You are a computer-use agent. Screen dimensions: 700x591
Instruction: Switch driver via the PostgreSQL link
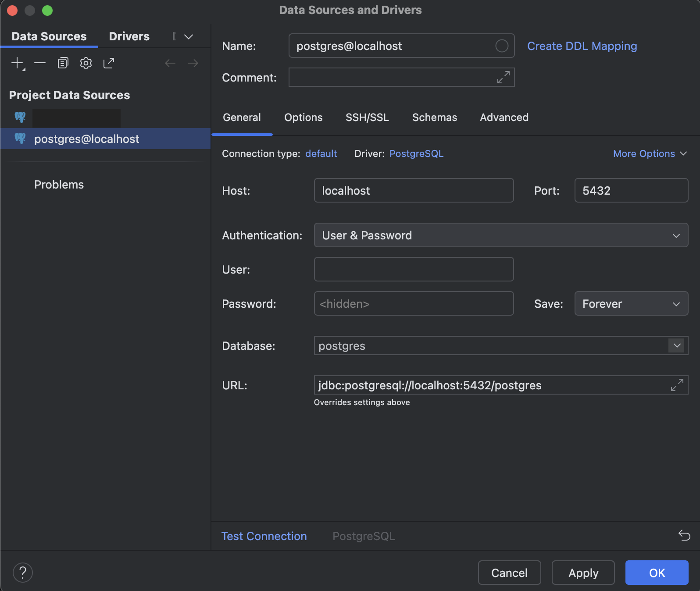416,153
